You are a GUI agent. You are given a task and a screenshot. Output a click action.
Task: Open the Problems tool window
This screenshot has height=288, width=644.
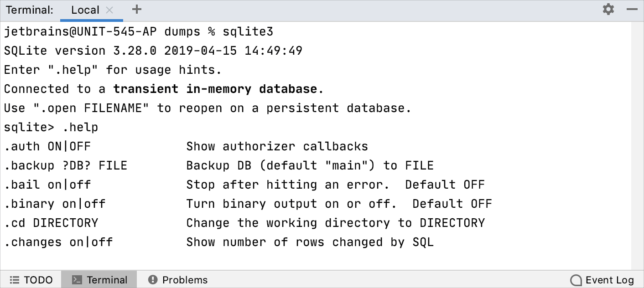click(177, 279)
